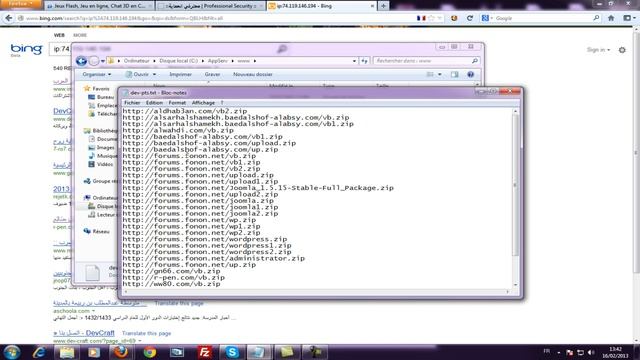Expand the arrow next to Ouvrir
The image size is (640, 360).
click(154, 74)
